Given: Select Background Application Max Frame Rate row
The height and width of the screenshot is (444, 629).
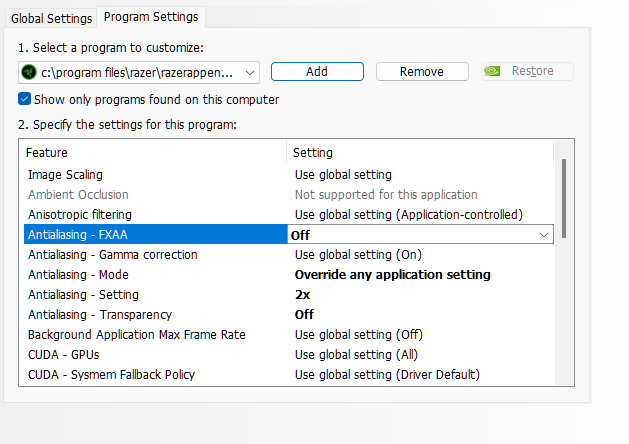Looking at the screenshot, I should click(289, 335).
